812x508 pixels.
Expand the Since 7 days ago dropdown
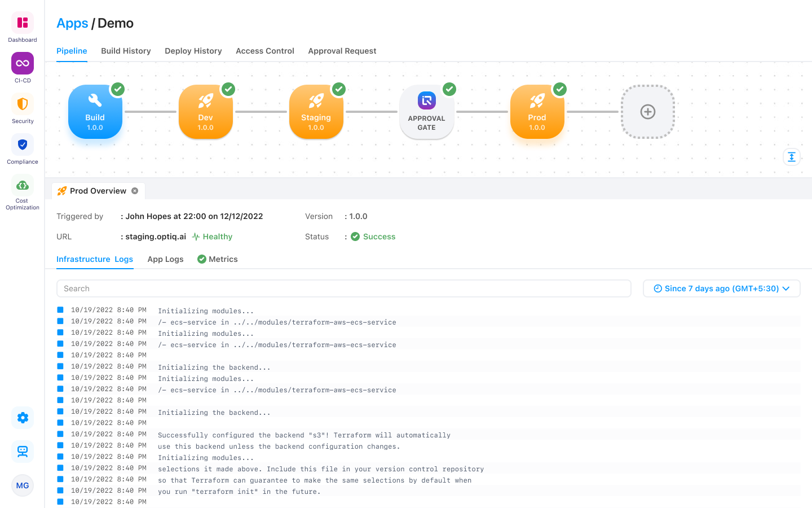point(721,288)
